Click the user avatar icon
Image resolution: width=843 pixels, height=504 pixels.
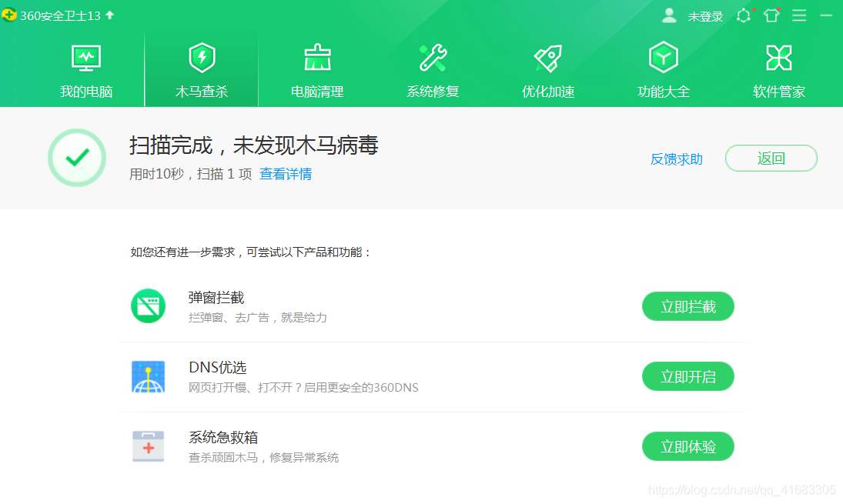(669, 15)
